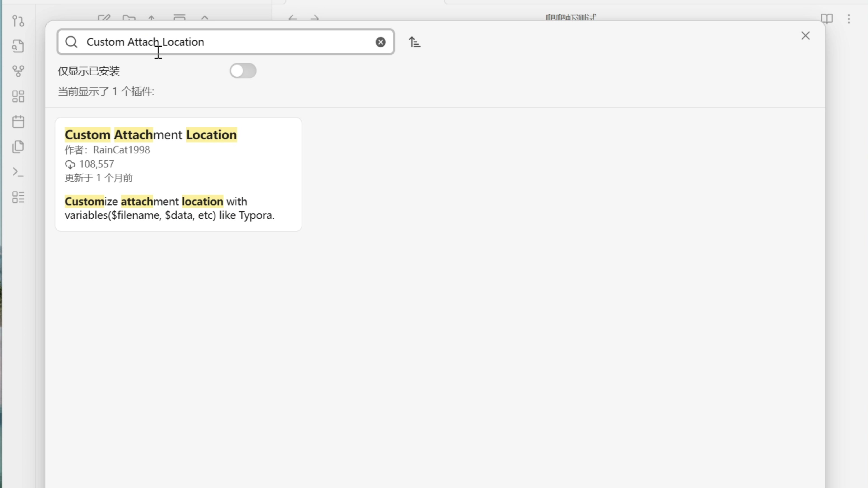Open the sort order options
Viewport: 868px width, 488px height.
pyautogui.click(x=415, y=42)
